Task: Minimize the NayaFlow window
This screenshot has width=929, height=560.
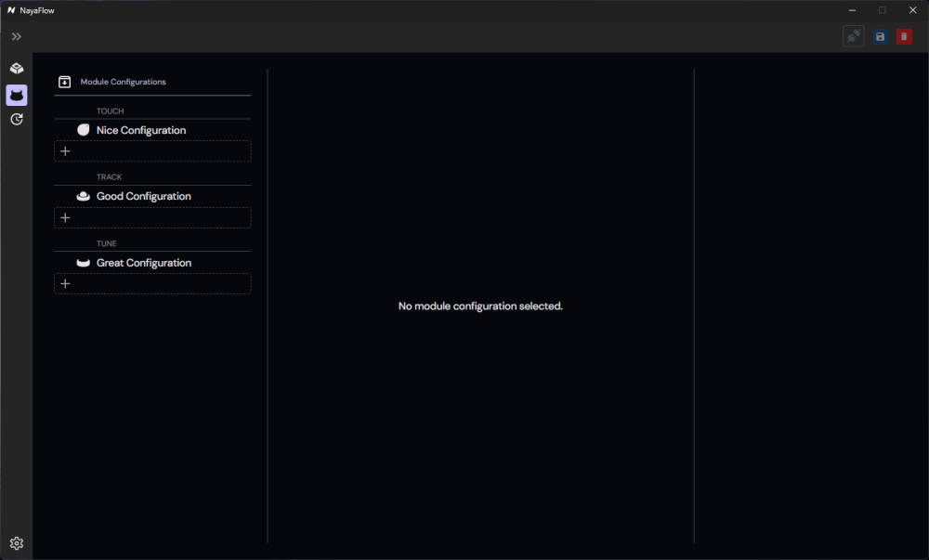Action: click(x=852, y=10)
